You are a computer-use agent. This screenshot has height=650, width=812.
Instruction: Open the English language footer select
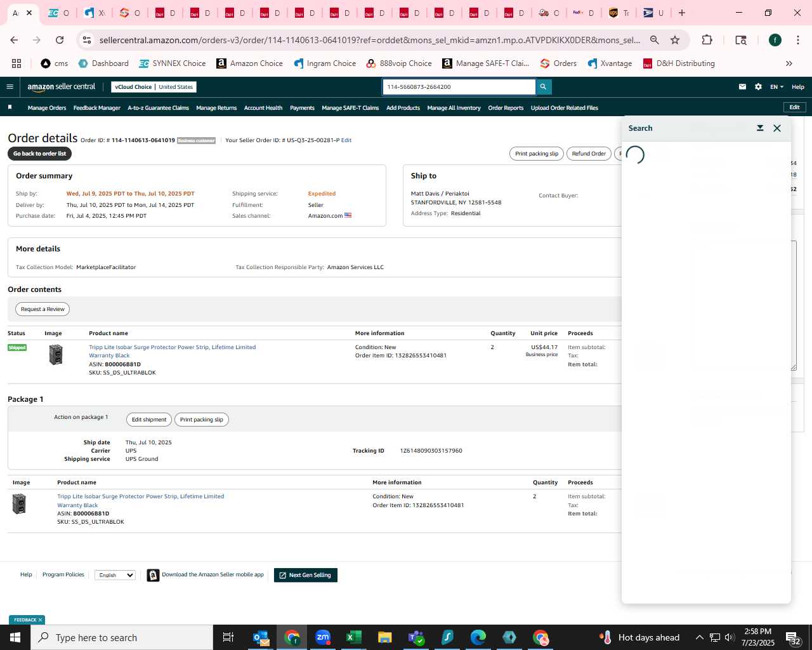tap(115, 575)
